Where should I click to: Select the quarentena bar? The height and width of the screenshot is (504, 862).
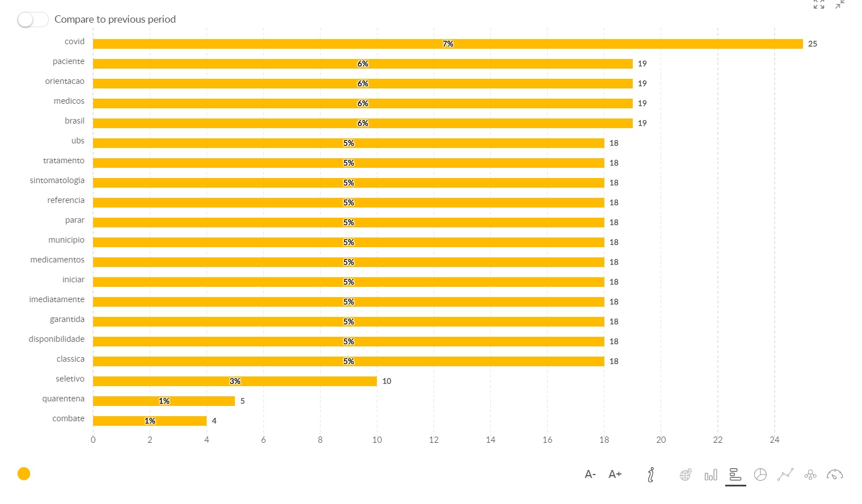[164, 401]
